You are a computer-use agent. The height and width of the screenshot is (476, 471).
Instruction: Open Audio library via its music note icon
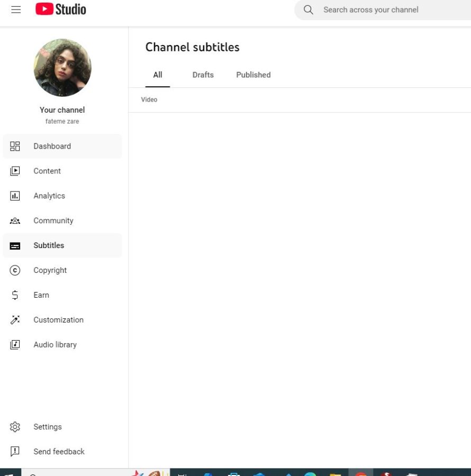(15, 344)
